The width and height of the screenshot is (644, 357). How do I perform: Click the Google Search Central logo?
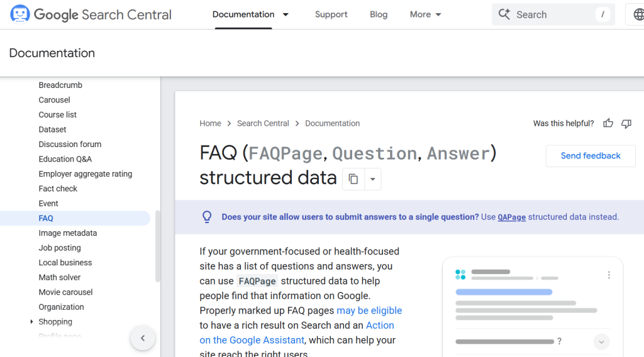[x=91, y=14]
